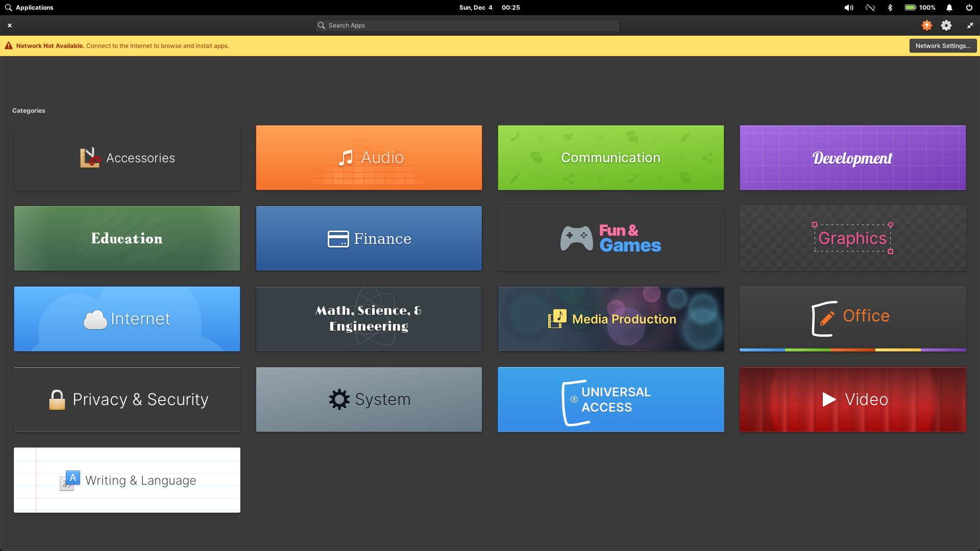Browse Universal Access apps
The width and height of the screenshot is (980, 551).
point(610,399)
